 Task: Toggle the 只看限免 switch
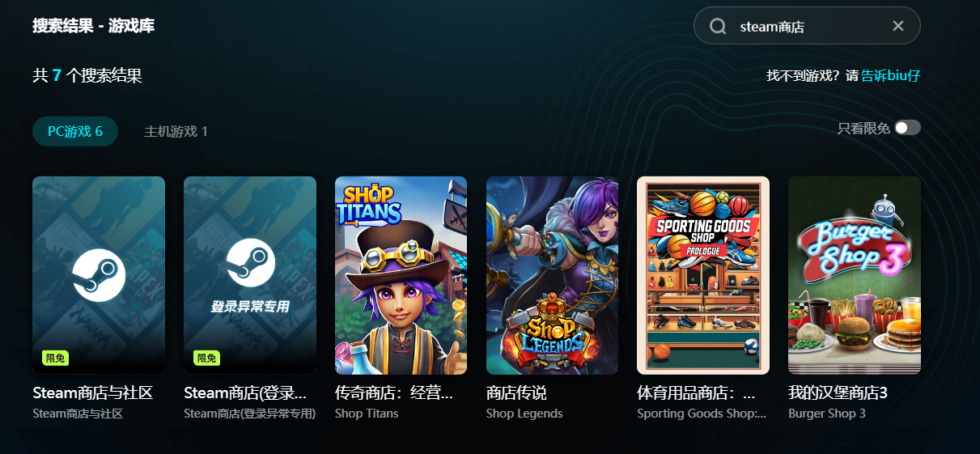click(907, 128)
